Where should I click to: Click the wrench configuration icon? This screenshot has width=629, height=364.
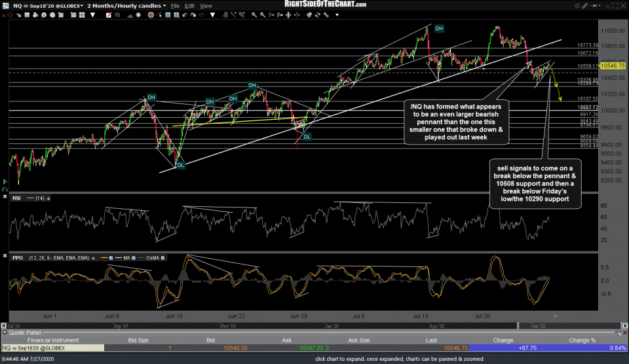coord(326,15)
